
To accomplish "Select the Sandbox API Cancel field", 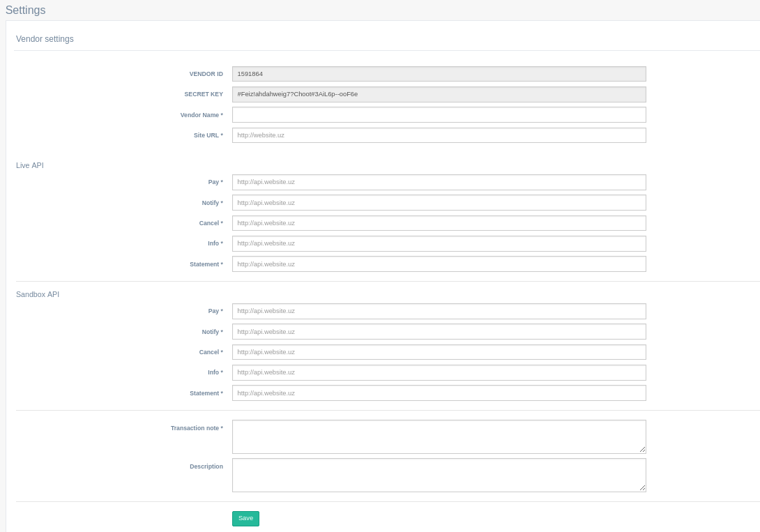I will pyautogui.click(x=439, y=352).
